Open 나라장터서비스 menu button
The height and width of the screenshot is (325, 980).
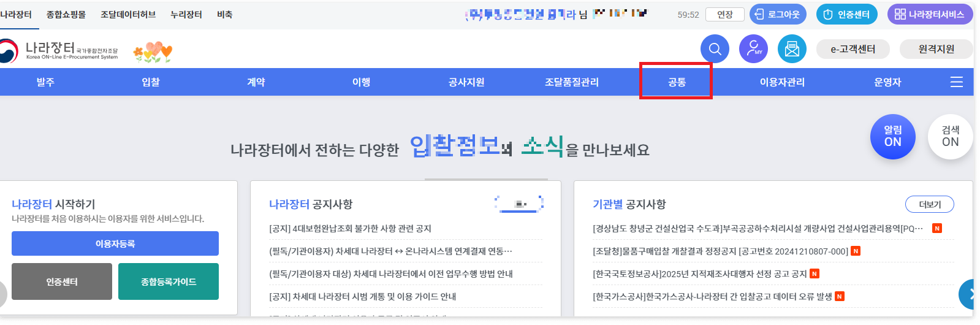[930, 14]
